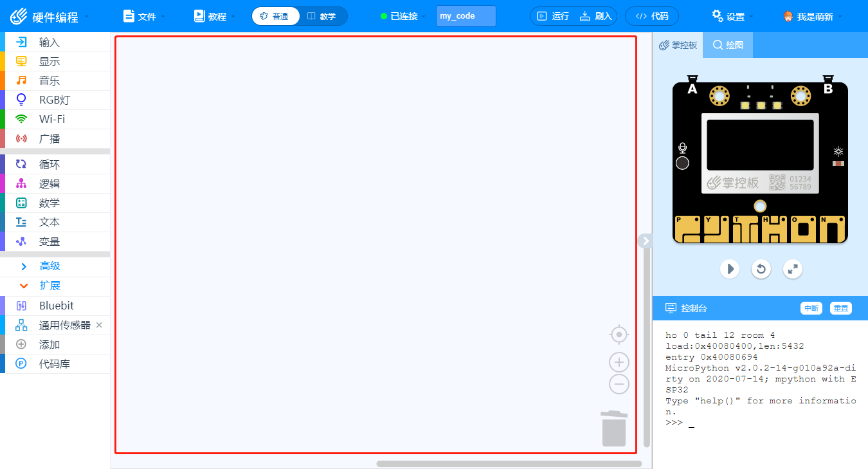This screenshot has width=868, height=469.
Task: Open the 显示 block category
Action: click(55, 62)
